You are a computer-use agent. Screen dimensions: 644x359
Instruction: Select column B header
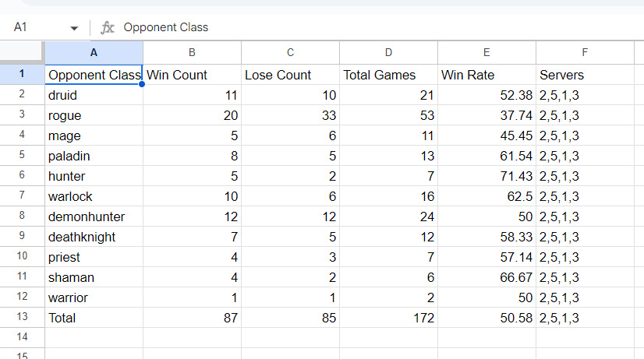tap(192, 52)
